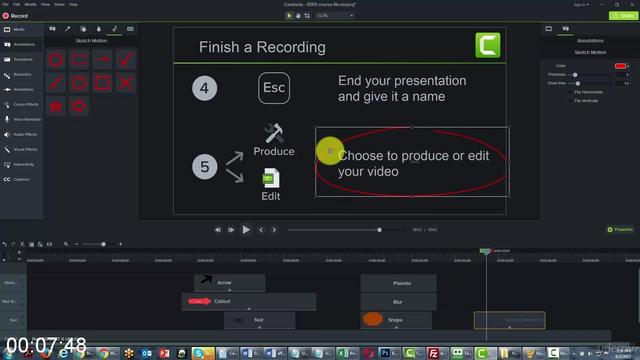
Task: Select the crop tool
Action: click(307, 16)
